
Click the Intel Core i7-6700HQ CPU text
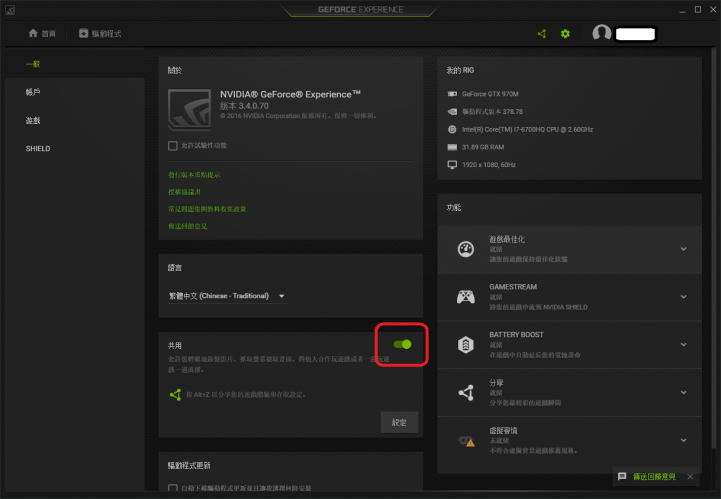[527, 129]
